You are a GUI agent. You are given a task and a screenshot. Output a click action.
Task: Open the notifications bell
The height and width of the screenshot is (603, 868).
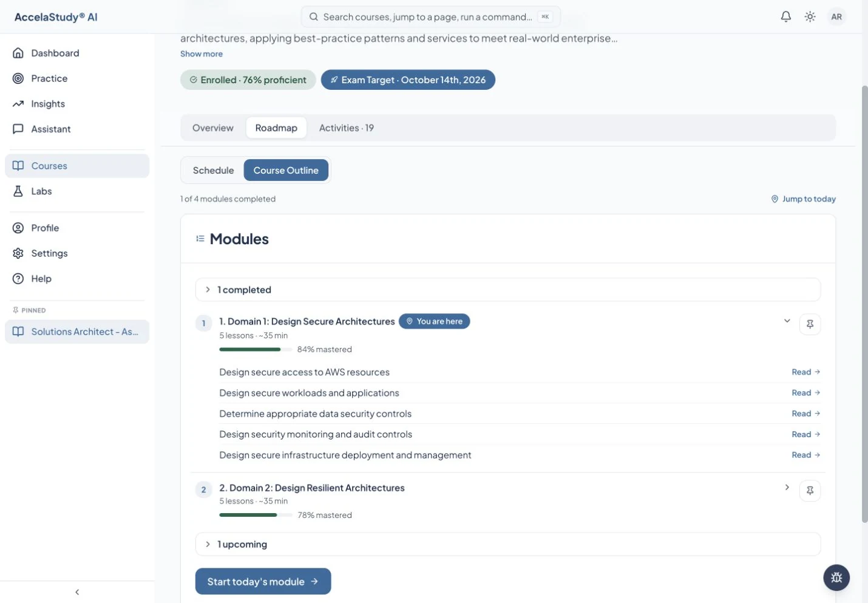pos(785,17)
